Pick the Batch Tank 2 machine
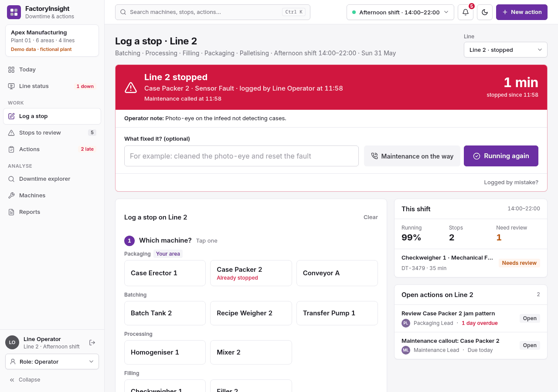The width and height of the screenshot is (558, 392). coord(165,313)
